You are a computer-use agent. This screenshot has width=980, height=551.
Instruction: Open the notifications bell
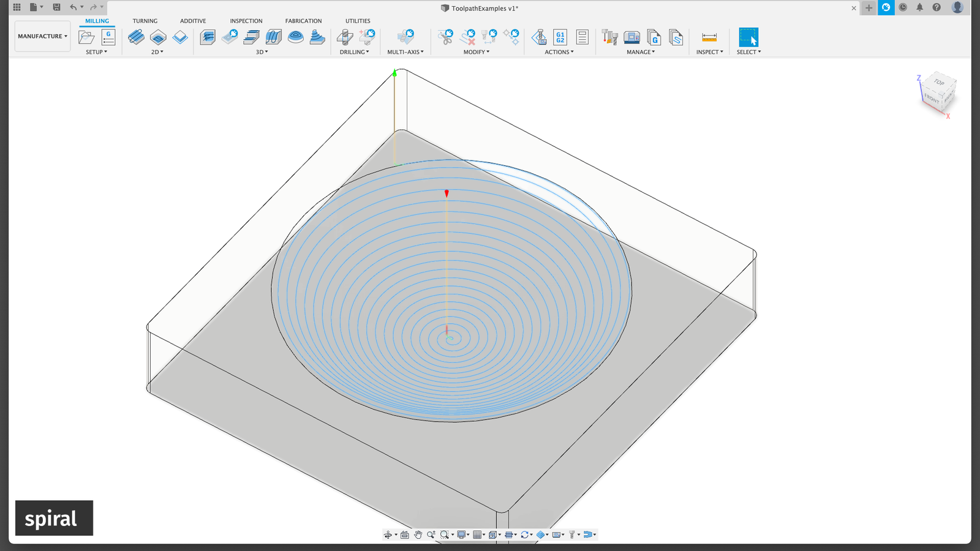919,7
